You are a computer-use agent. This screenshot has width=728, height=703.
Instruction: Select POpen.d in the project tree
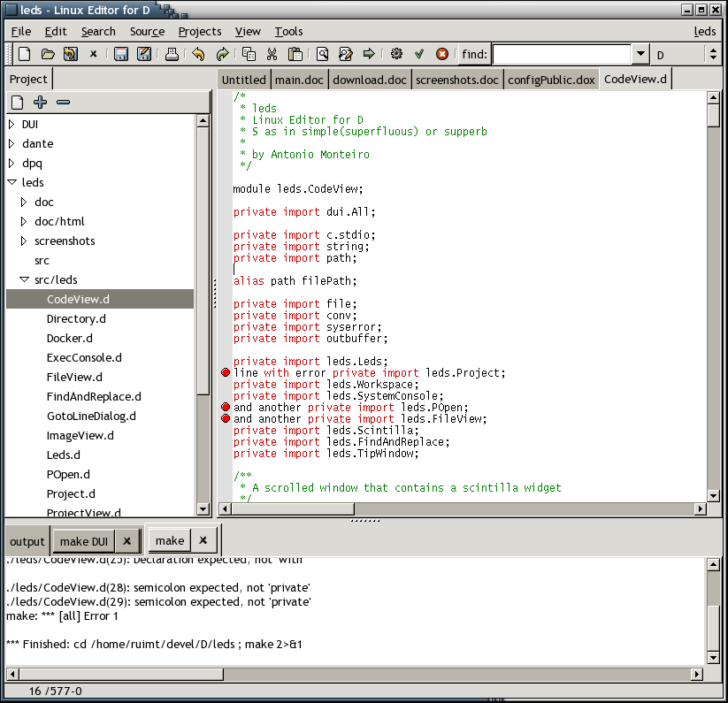pyautogui.click(x=68, y=475)
